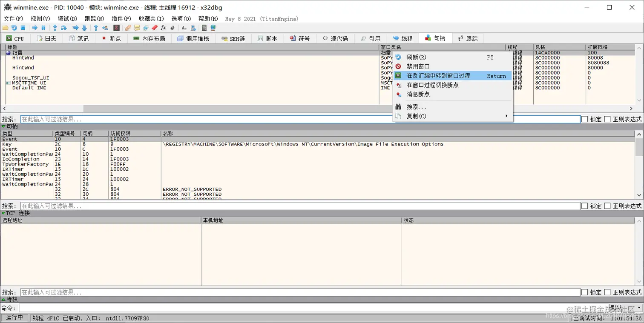Open the 调试(D) menu
The image size is (644, 323).
pyautogui.click(x=67, y=19)
